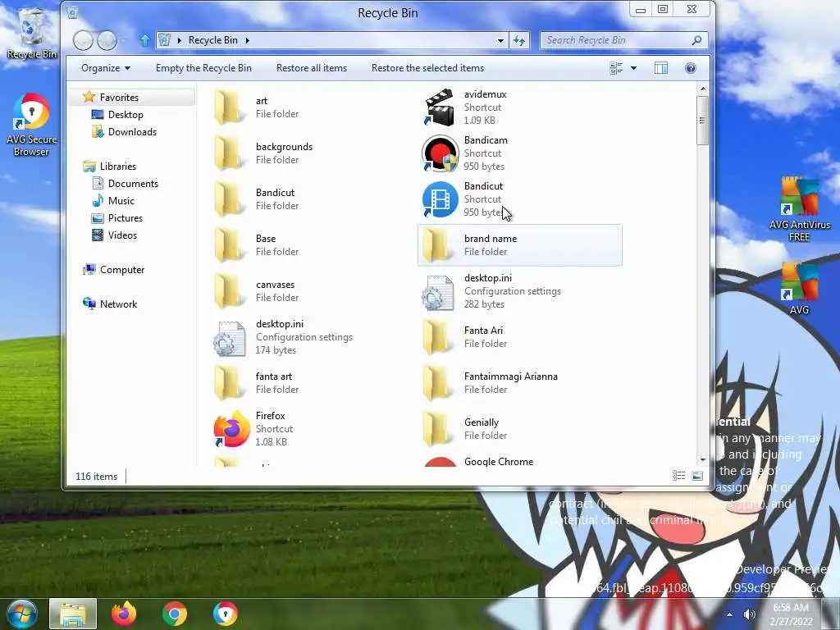Select Downloads in navigation pane
Screen dimensions: 840x630
pos(132,132)
